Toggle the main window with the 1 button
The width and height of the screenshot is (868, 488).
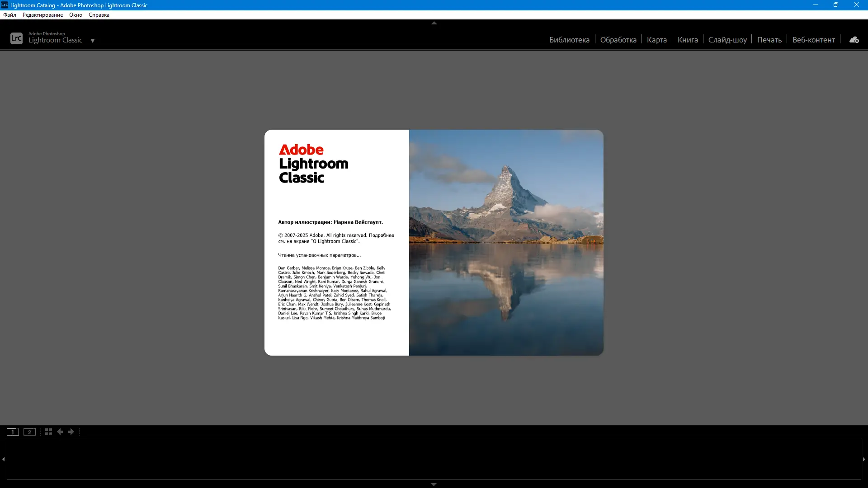(13, 432)
